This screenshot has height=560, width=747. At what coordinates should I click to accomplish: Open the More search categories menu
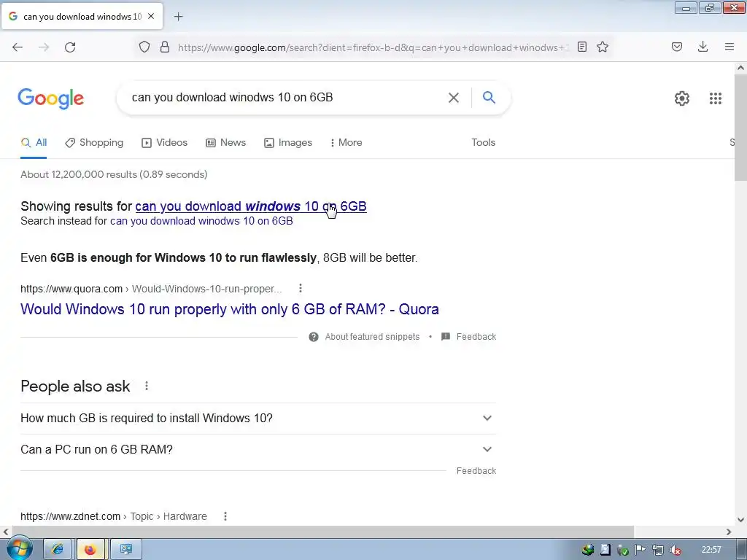pos(347,142)
